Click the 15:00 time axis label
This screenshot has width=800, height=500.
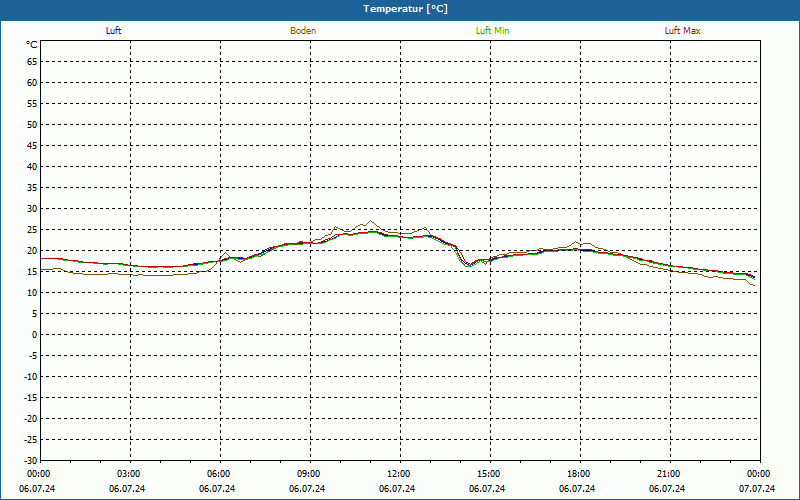tap(489, 474)
